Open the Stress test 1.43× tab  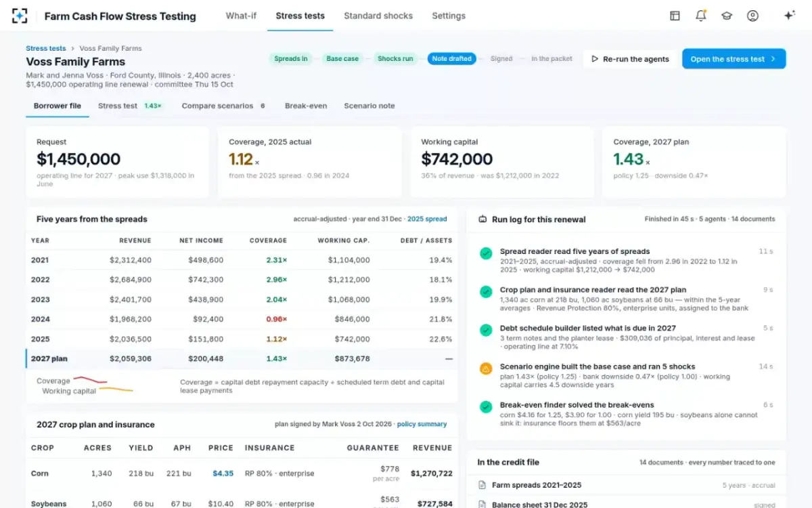[130, 106]
